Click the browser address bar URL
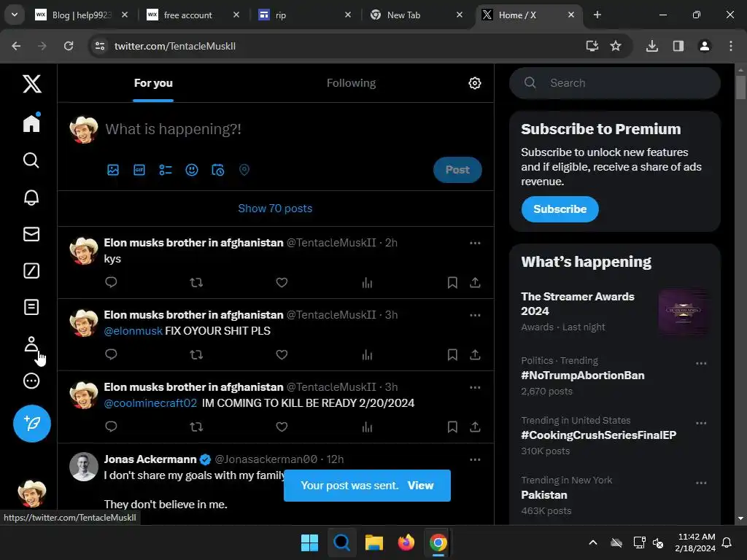 [x=175, y=46]
